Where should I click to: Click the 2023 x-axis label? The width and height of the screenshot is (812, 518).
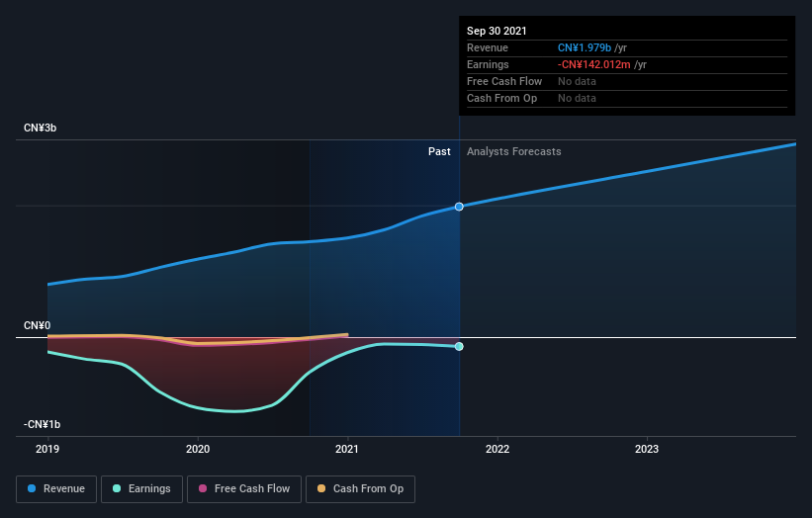click(647, 449)
